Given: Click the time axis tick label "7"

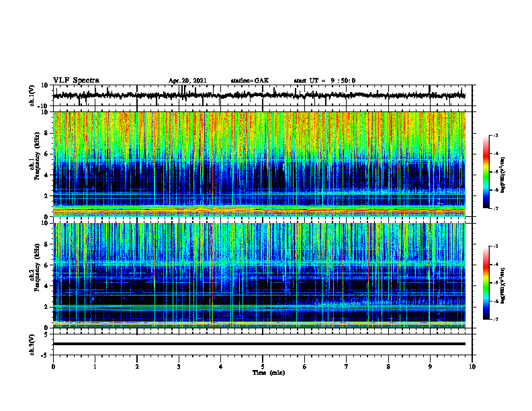Looking at the screenshot, I should (347, 367).
